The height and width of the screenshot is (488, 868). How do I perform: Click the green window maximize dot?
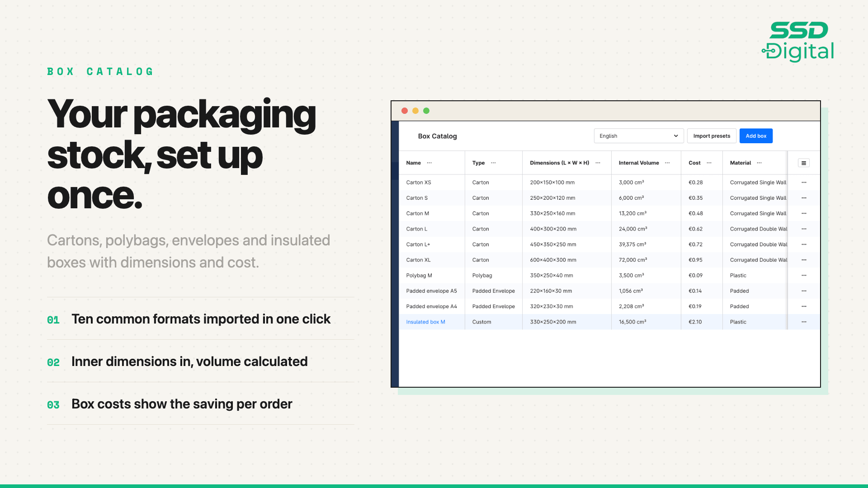(x=426, y=111)
